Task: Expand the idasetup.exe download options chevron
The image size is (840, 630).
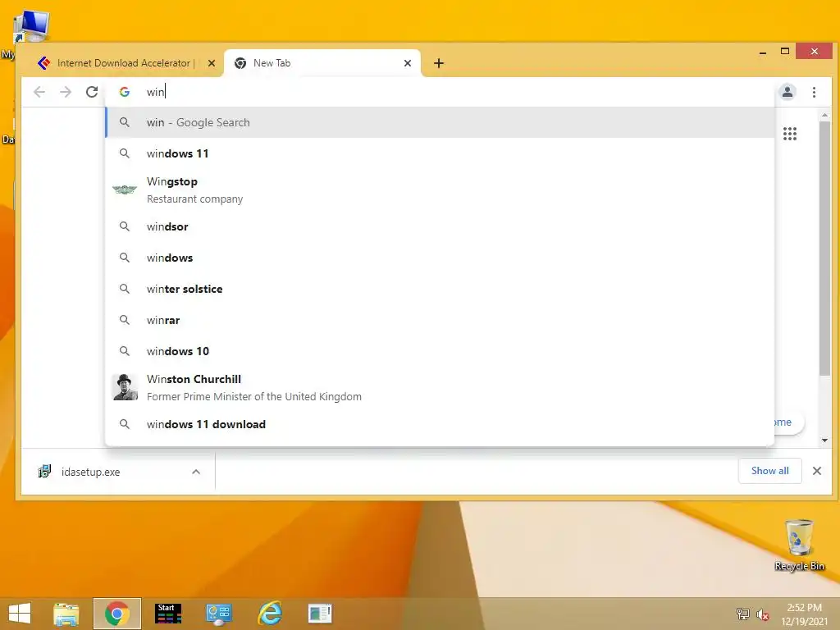Action: coord(196,472)
